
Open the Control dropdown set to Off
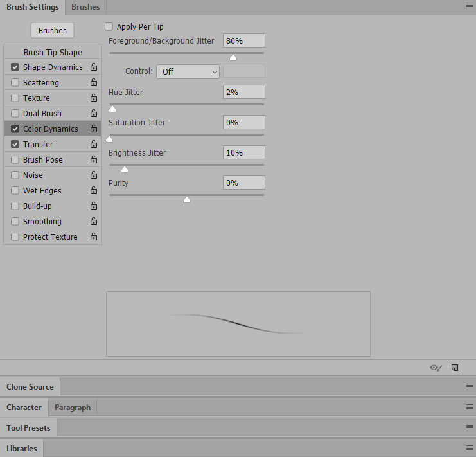click(x=188, y=71)
